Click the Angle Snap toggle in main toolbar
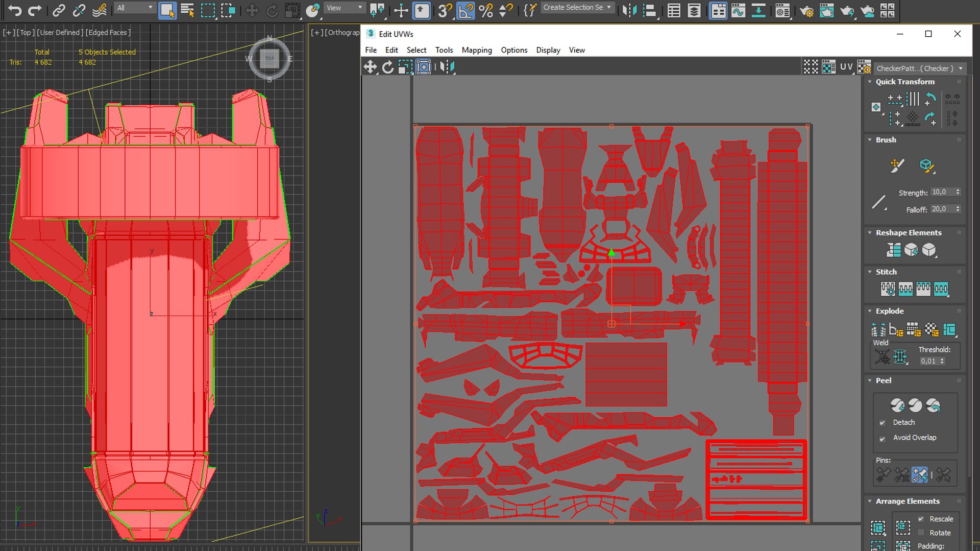The width and height of the screenshot is (980, 551). click(465, 10)
